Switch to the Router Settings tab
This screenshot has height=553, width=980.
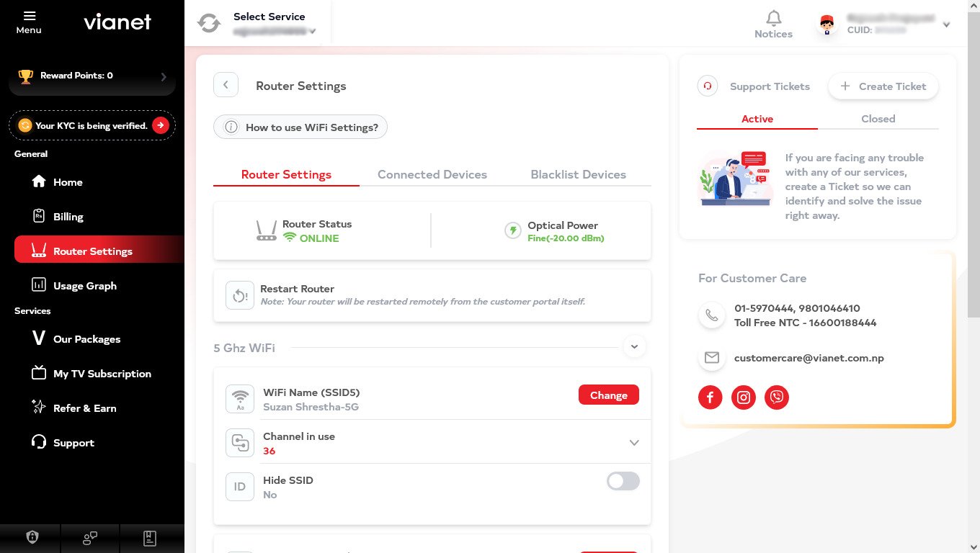pyautogui.click(x=286, y=174)
